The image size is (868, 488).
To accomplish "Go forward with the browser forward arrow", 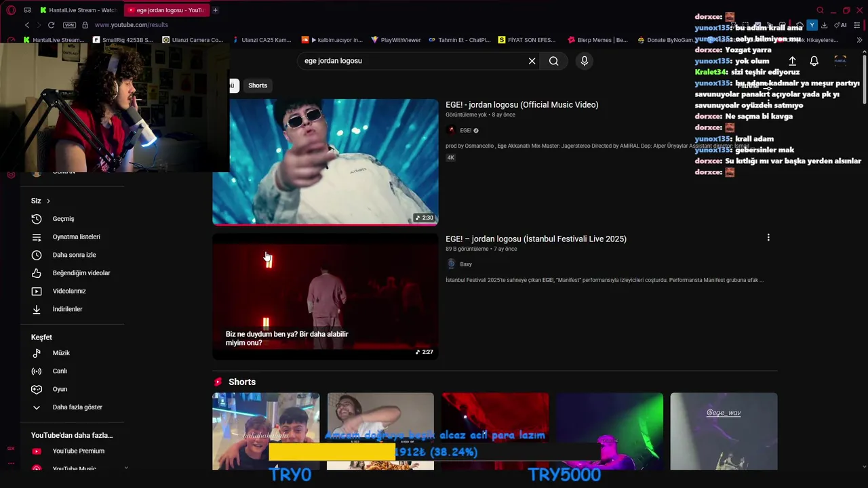I will (39, 25).
